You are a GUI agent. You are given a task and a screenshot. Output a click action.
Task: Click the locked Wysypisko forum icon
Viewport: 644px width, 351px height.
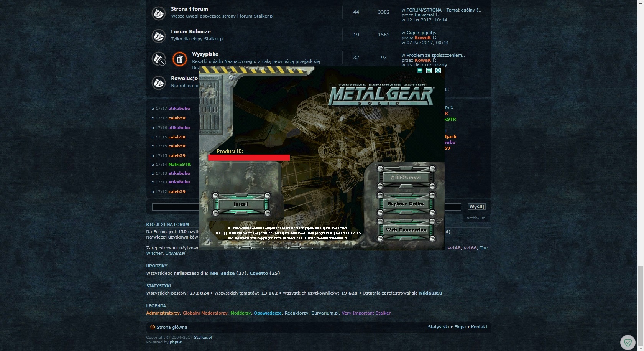tap(158, 59)
